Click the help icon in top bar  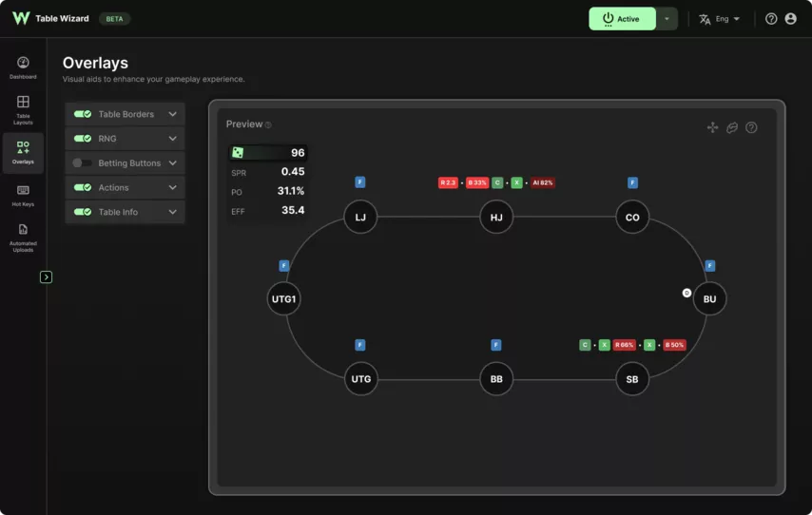[x=771, y=19]
